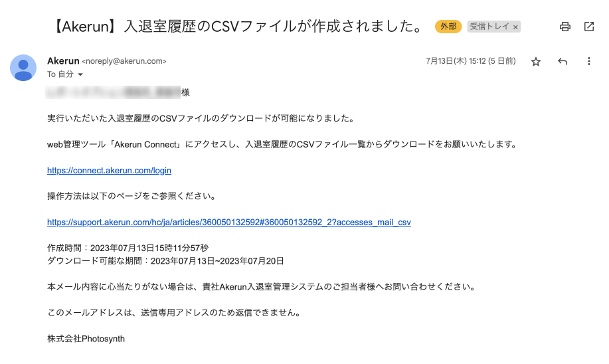This screenshot has width=609, height=364.
Task: Click the noreply@akerun.com sender address
Action: [x=124, y=62]
